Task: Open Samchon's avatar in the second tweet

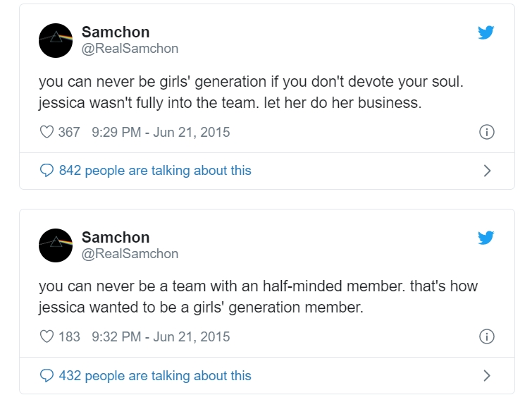Action: (x=56, y=245)
